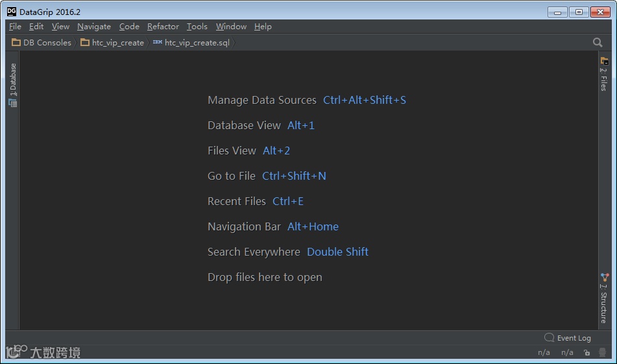The image size is (617, 364).
Task: Open the Window menu
Action: click(x=231, y=27)
